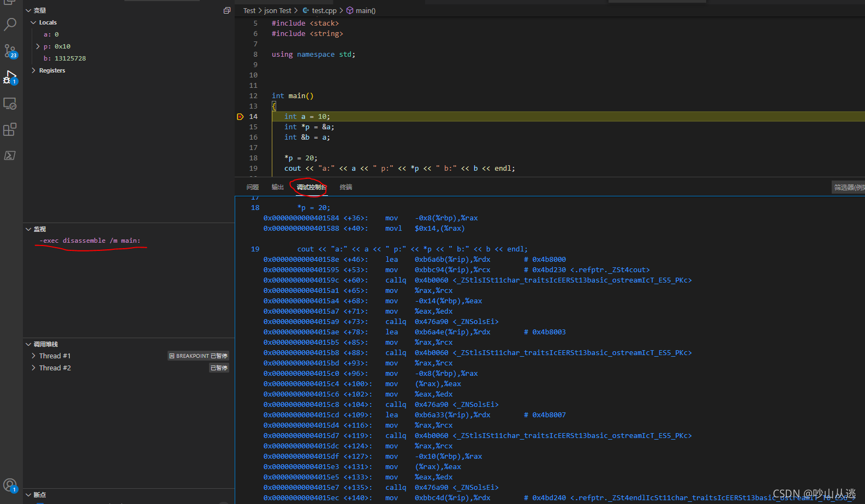The width and height of the screenshot is (865, 504).
Task: Click test.cpp breadcrumb segment
Action: 320,10
